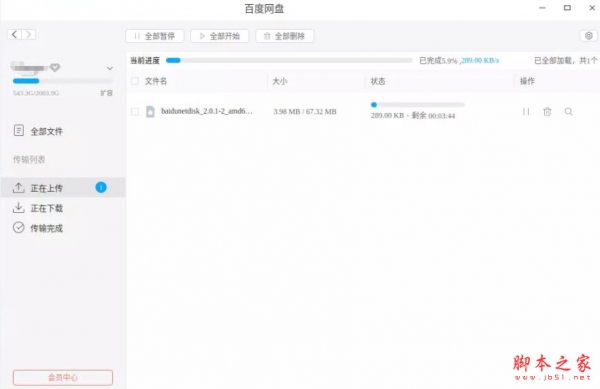The image size is (600, 389).
Task: Select the 正在上传 transfer tab
Action: 63,187
